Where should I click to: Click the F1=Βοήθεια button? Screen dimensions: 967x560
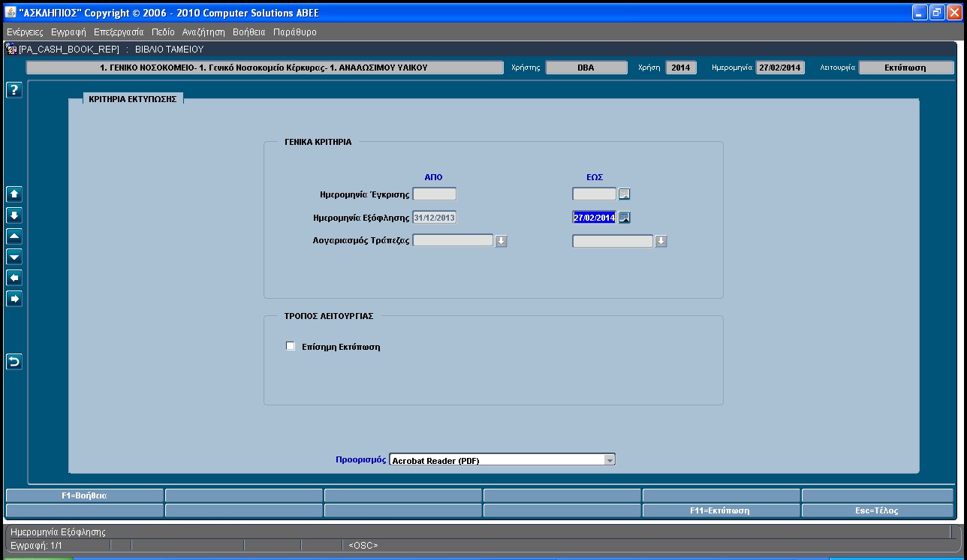pos(84,495)
